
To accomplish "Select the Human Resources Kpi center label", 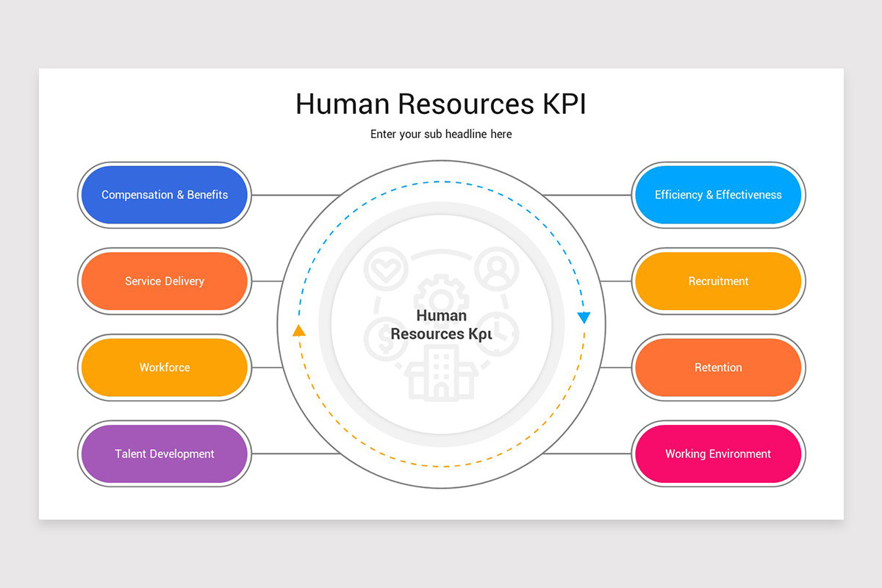I will [441, 324].
